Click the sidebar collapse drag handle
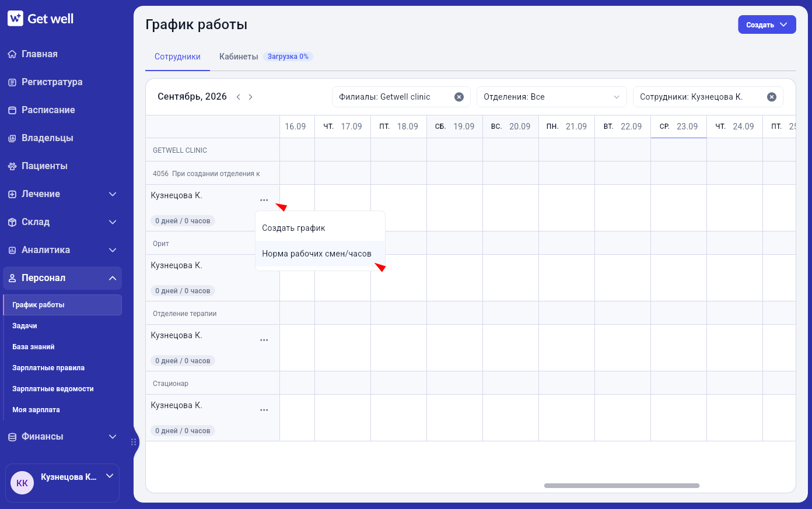This screenshot has height=509, width=812. click(x=134, y=442)
